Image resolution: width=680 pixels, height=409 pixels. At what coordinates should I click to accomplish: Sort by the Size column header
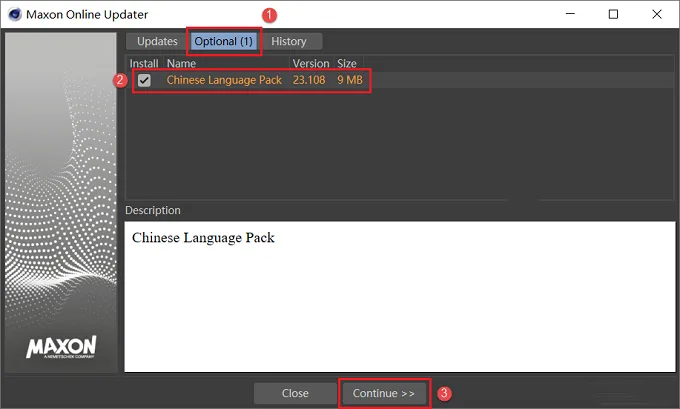pyautogui.click(x=347, y=63)
